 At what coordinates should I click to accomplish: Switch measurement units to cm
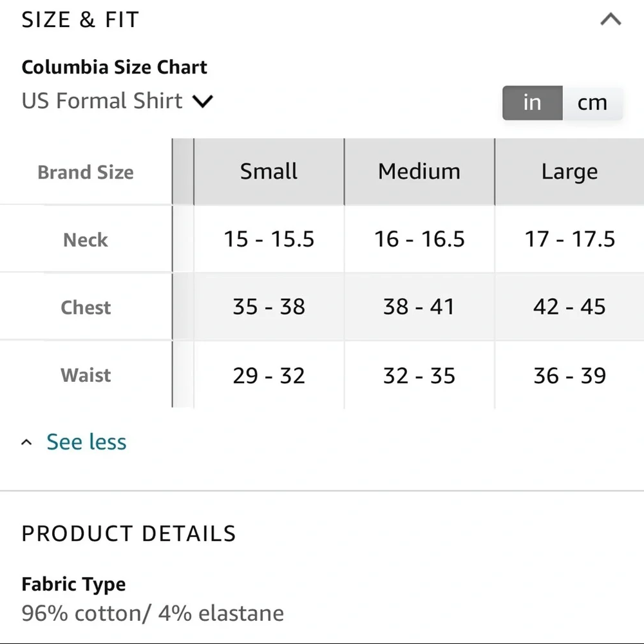(x=592, y=102)
